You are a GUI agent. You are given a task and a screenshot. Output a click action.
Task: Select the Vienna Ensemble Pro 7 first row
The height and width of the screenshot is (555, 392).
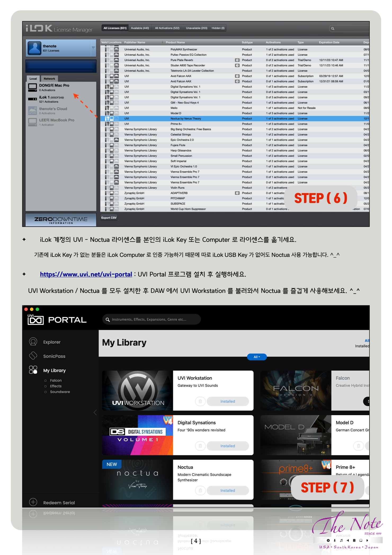tap(235, 172)
